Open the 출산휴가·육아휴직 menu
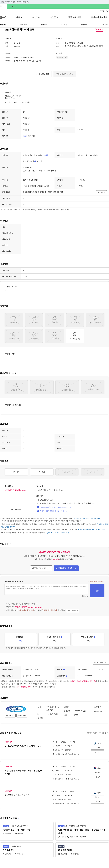The image size is (109, 868). coord(99,18)
